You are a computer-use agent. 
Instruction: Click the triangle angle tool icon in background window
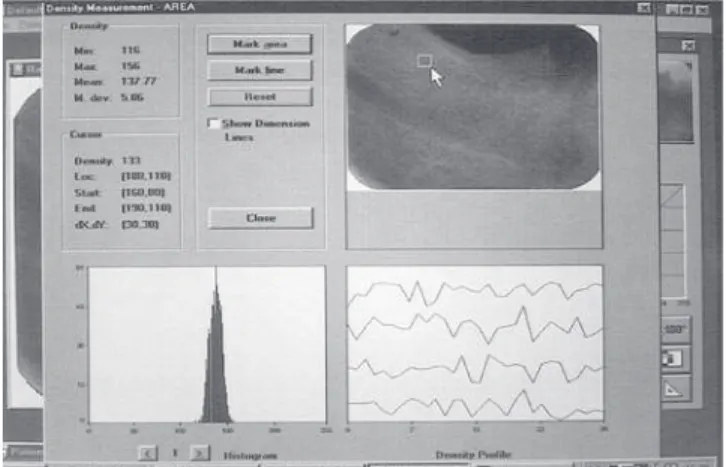[x=674, y=389]
